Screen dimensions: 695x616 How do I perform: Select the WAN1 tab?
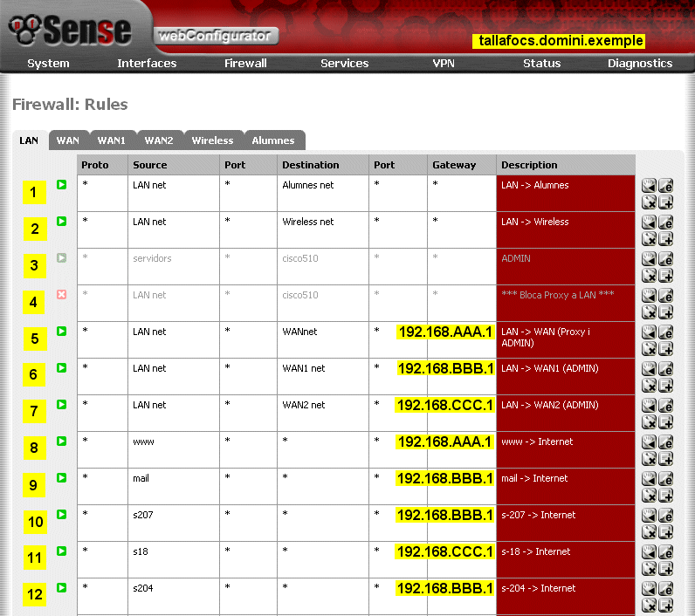[111, 140]
